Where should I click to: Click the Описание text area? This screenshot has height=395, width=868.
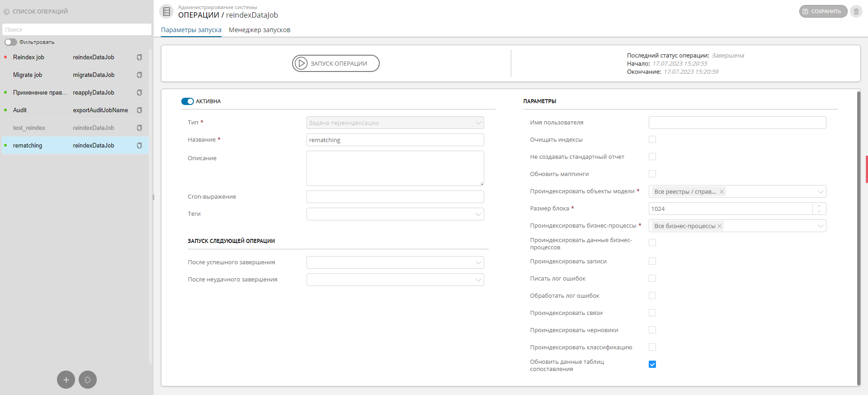395,168
